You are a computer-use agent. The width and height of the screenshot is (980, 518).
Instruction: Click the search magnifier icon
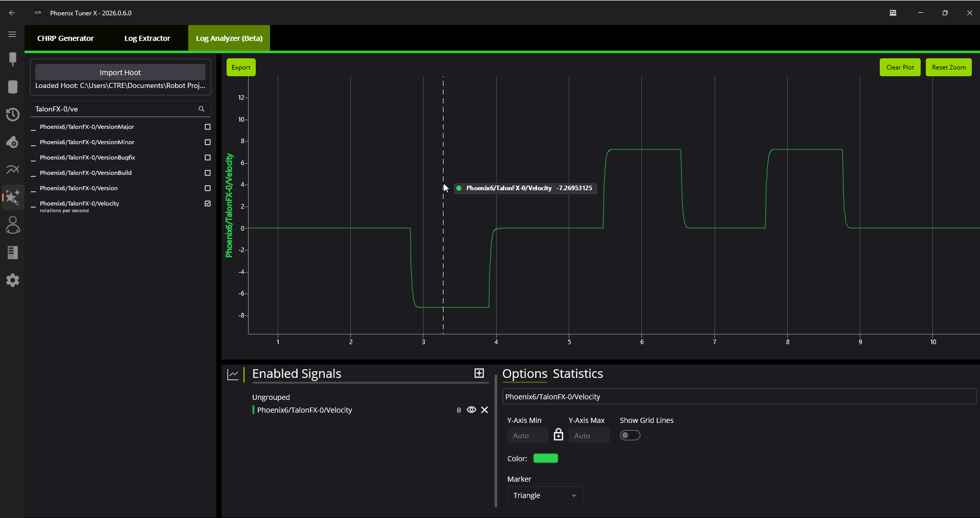(202, 109)
